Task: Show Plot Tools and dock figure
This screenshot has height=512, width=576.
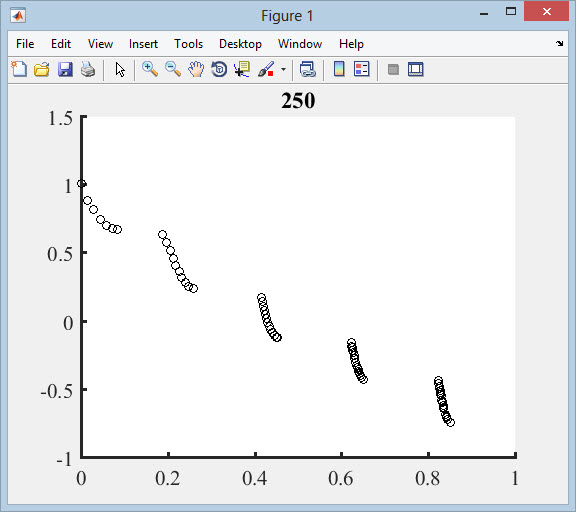Action: 415,69
